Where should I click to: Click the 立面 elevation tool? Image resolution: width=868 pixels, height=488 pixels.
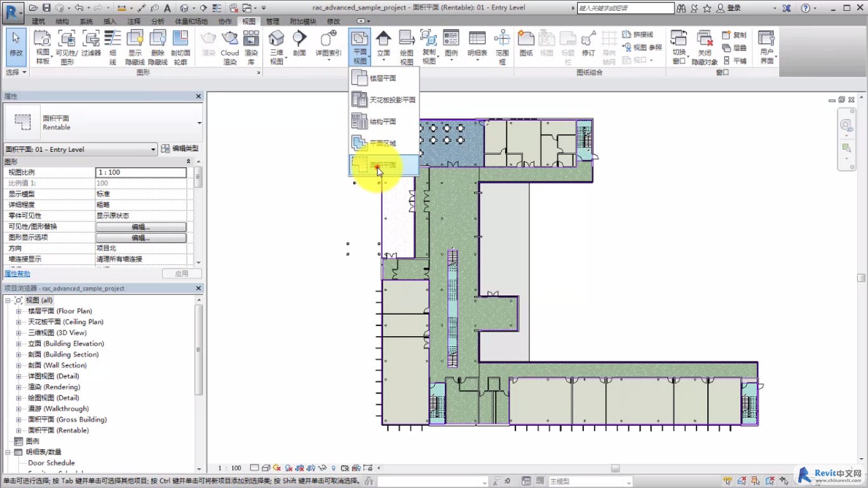(383, 47)
